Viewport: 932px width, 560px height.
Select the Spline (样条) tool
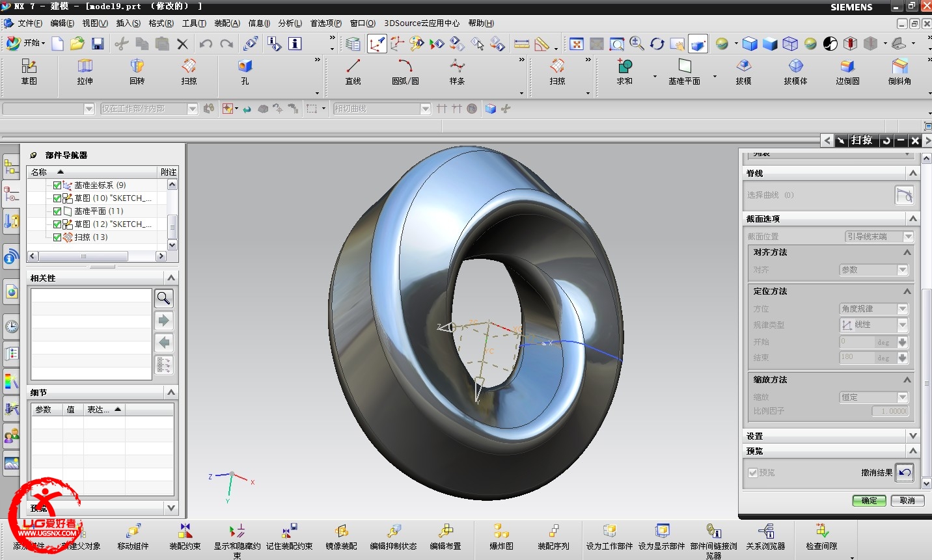(457, 72)
